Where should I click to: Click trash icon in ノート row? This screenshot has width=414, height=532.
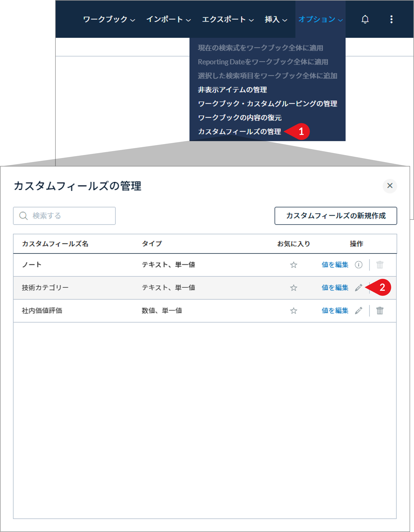(380, 265)
